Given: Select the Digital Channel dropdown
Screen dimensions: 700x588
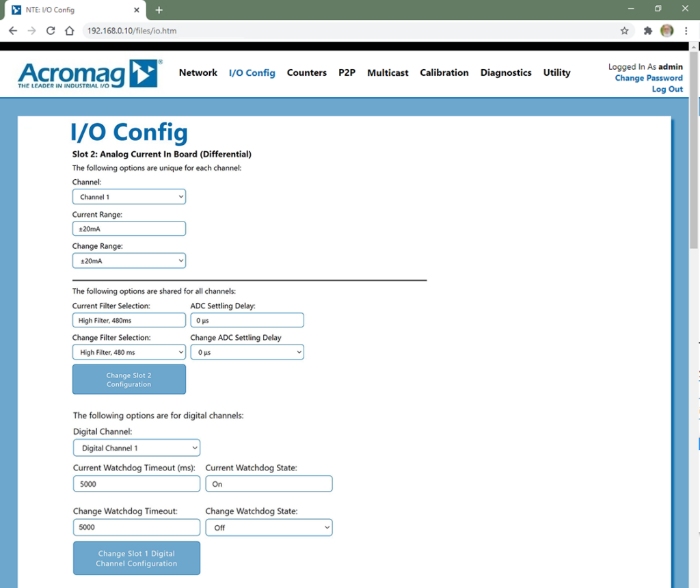Looking at the screenshot, I should pyautogui.click(x=136, y=448).
